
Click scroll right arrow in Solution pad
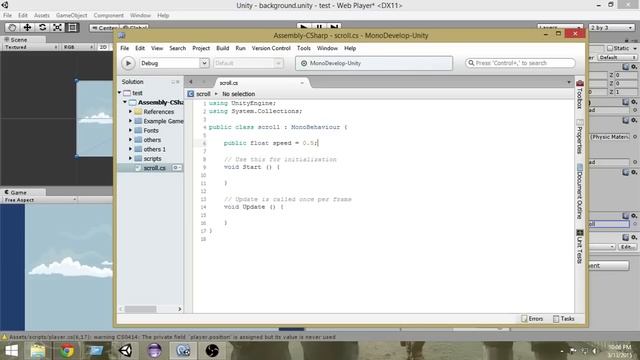point(180,309)
